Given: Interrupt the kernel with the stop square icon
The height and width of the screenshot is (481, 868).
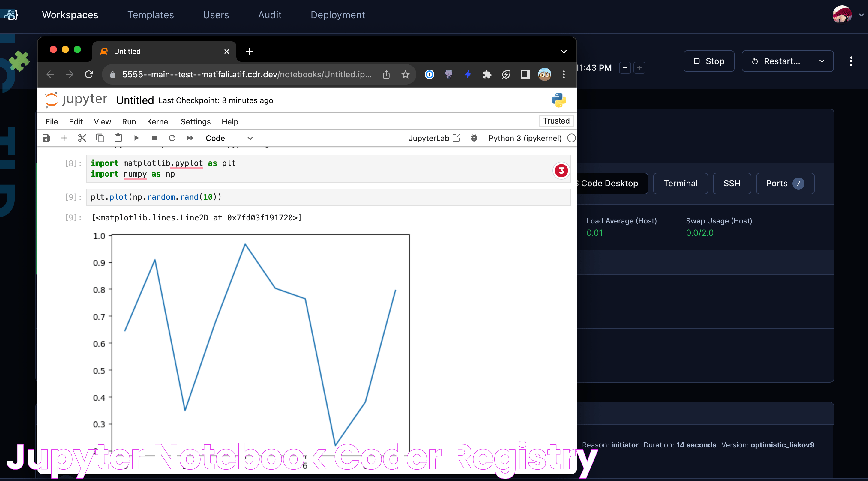Looking at the screenshot, I should coord(154,138).
